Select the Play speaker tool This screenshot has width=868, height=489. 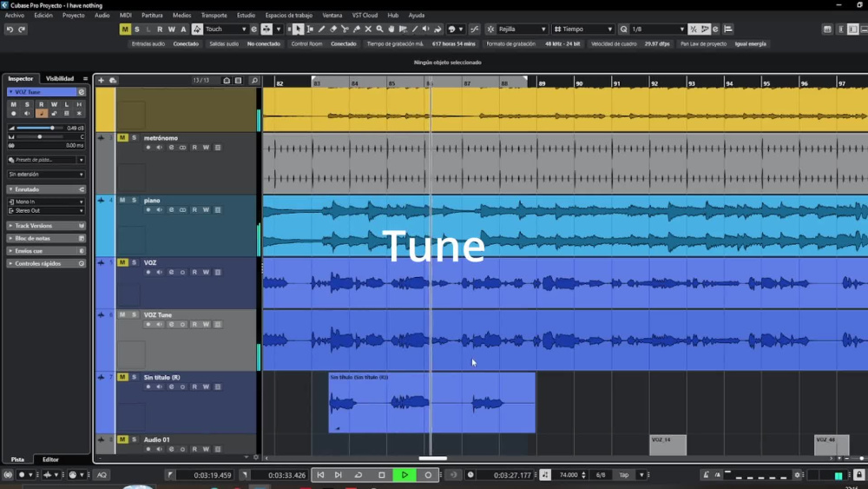[426, 30]
